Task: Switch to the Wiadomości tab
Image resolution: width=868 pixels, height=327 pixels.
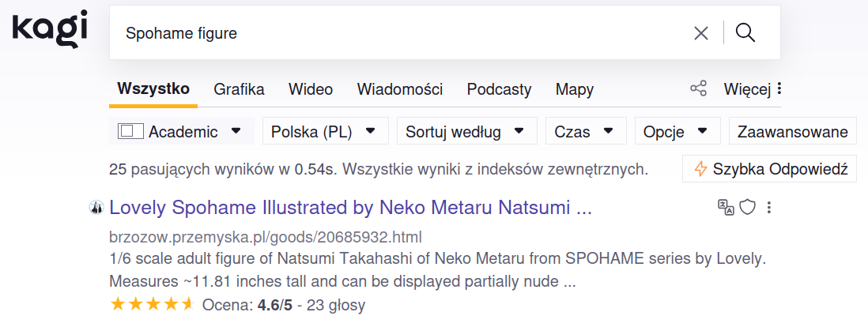Action: click(399, 89)
